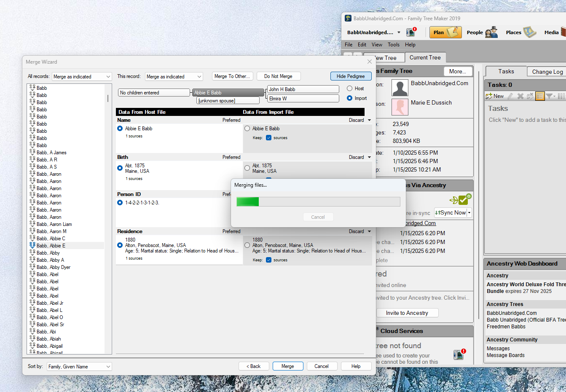Uncheck Keep sources under Abbie E Babb name

tap(268, 137)
